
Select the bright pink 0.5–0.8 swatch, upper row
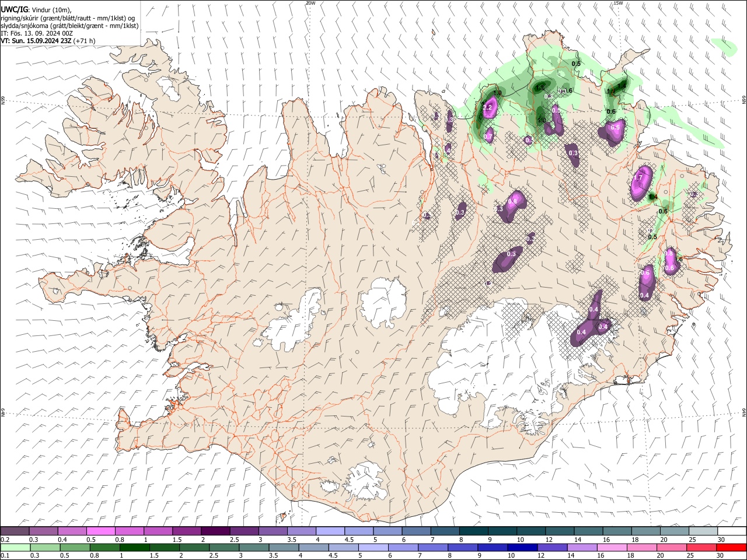coord(101,531)
